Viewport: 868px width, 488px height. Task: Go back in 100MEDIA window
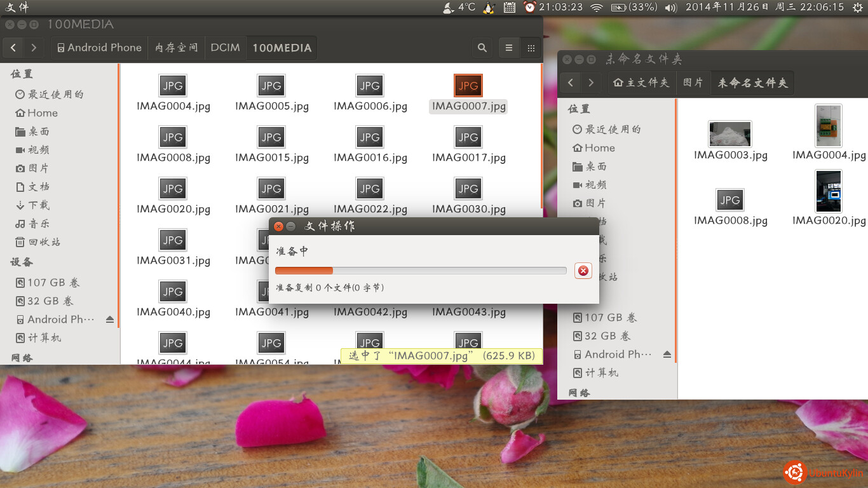(13, 48)
